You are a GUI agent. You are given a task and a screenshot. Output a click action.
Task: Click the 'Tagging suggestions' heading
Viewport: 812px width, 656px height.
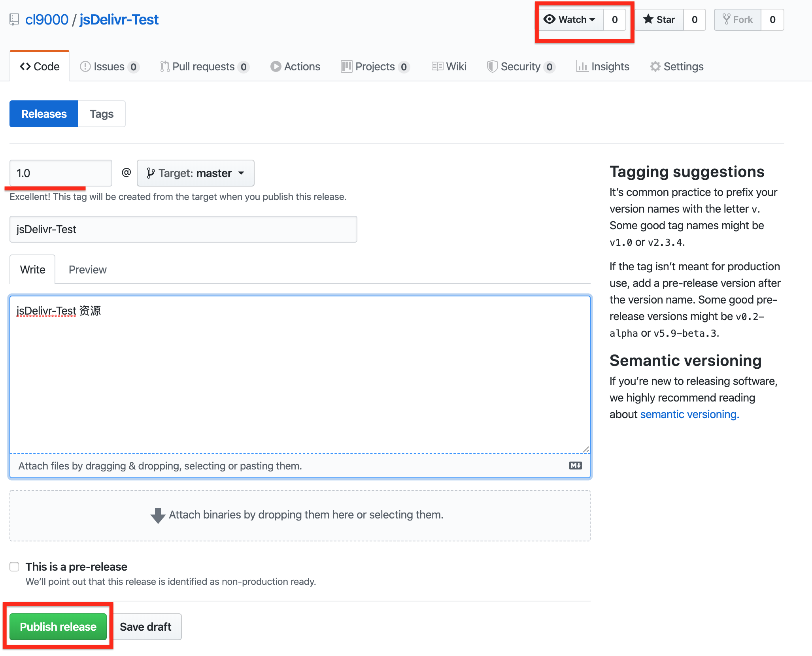tap(687, 172)
